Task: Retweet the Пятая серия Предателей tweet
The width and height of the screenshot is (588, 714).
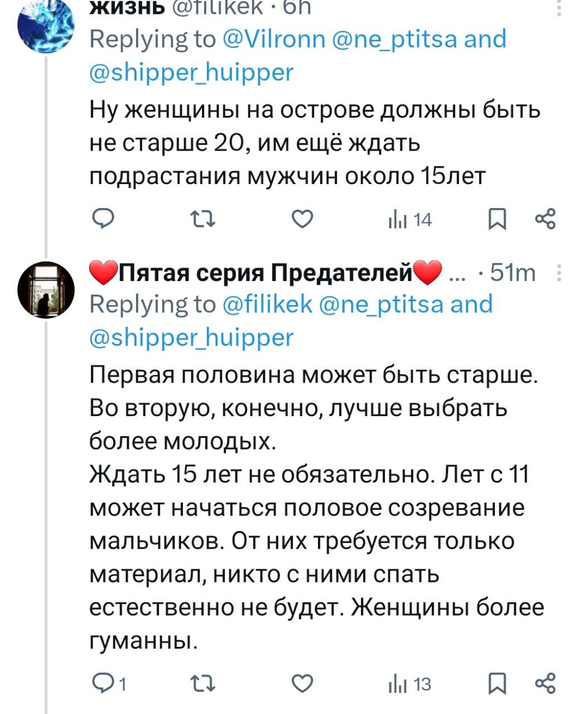Action: point(202,683)
